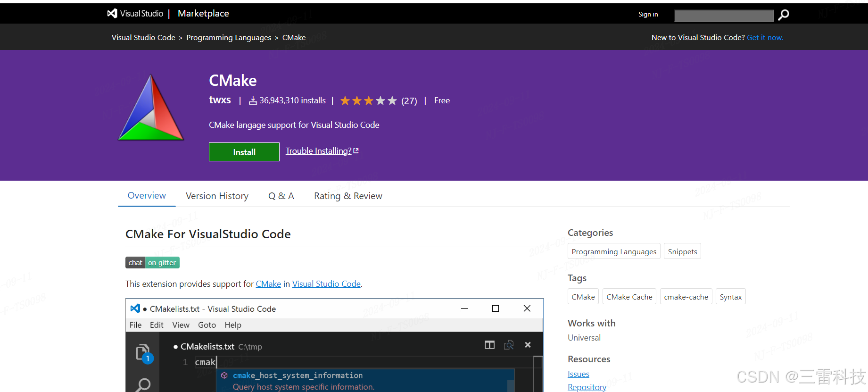
Task: Select the Syntax tag
Action: click(731, 297)
